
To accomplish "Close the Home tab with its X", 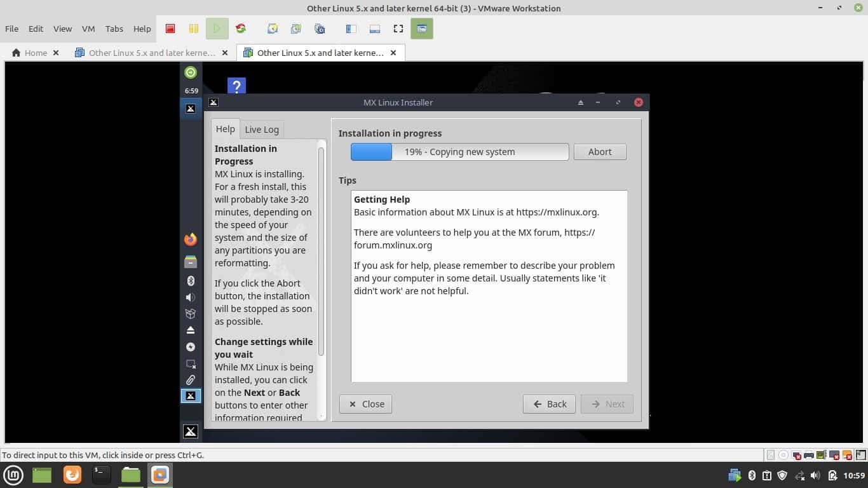I will (x=56, y=53).
